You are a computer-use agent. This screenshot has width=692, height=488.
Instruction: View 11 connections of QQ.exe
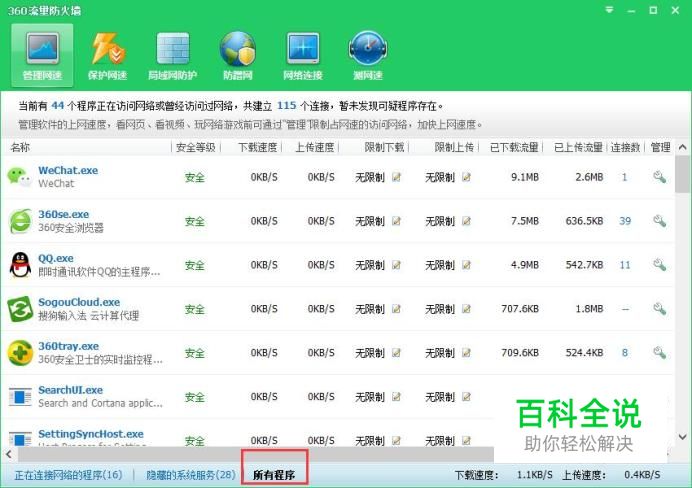coord(625,265)
